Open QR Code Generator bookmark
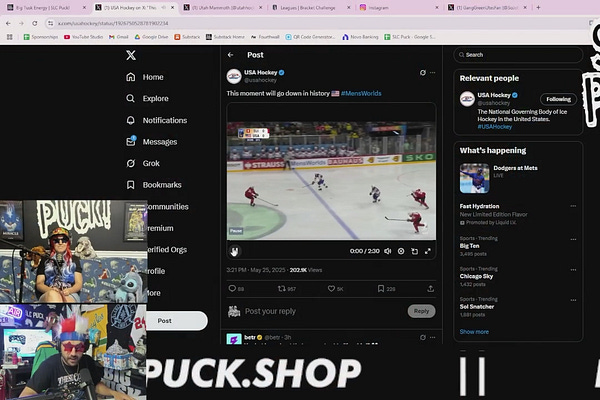The image size is (600, 400). coord(310,37)
